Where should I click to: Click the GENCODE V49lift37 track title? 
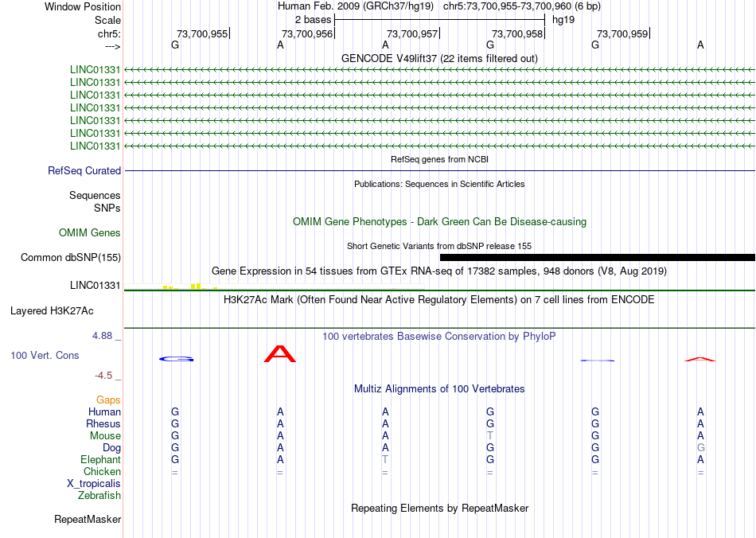click(x=439, y=58)
